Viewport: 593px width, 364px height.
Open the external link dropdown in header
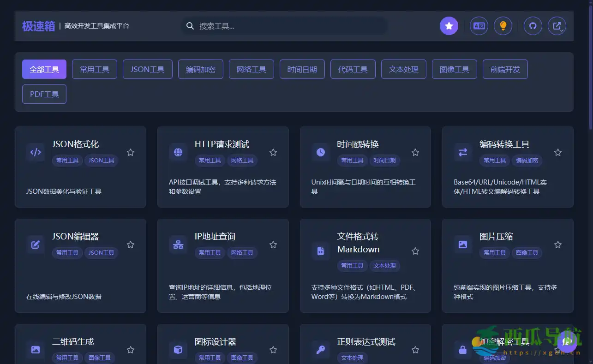(x=557, y=26)
